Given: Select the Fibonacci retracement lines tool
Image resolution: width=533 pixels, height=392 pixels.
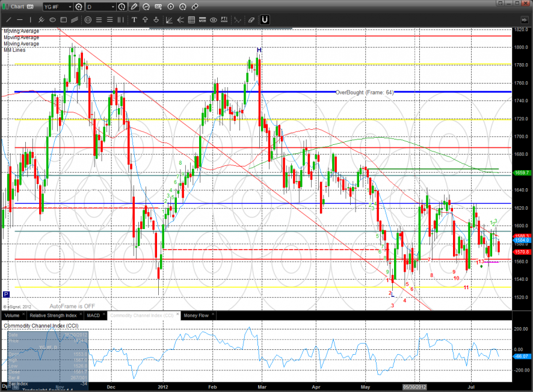Looking at the screenshot, I should click(x=99, y=20).
